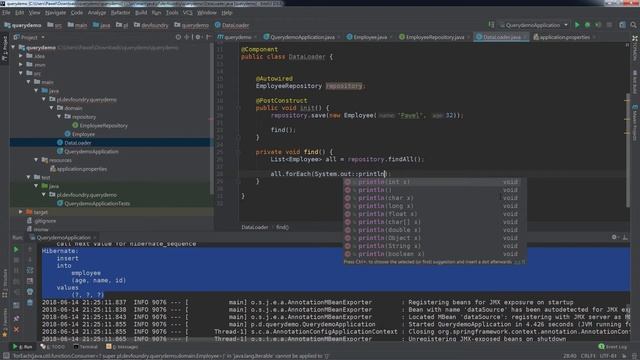Image resolution: width=640 pixels, height=360 pixels.
Task: Open the TODO tool window button
Action: 53,347
